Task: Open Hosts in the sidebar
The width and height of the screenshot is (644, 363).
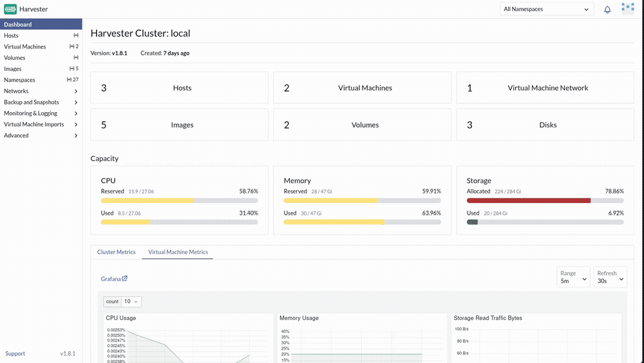Action: tap(41, 35)
